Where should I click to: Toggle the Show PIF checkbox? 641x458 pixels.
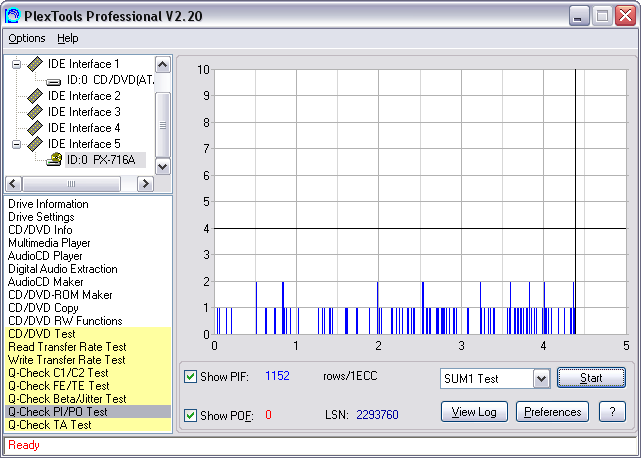coord(190,376)
